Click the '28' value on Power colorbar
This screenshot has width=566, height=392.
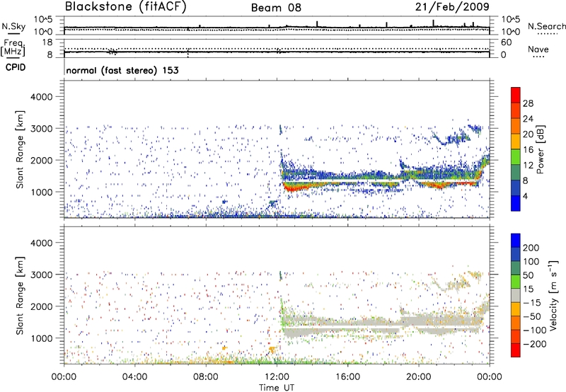click(528, 103)
